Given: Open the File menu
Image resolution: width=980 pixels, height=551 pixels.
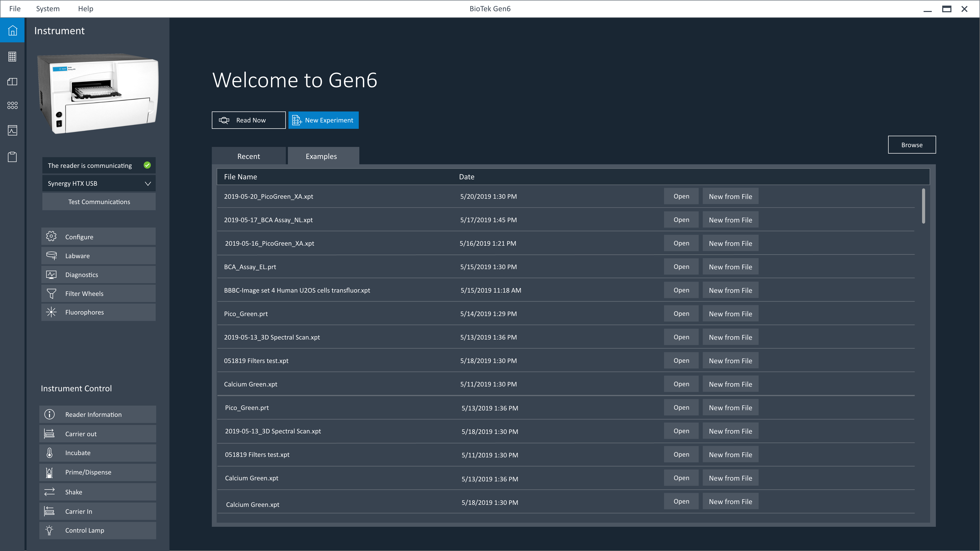Looking at the screenshot, I should click(x=15, y=8).
